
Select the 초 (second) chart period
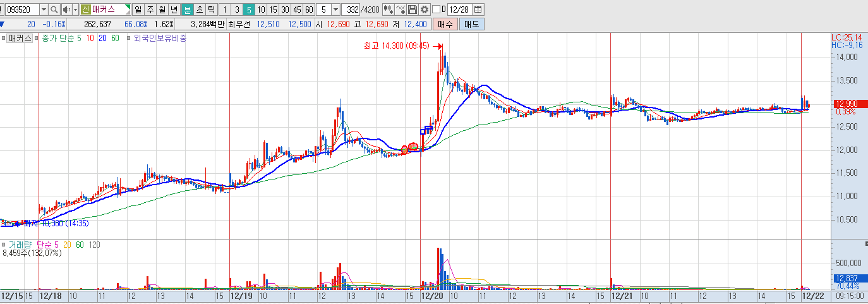click(x=199, y=9)
